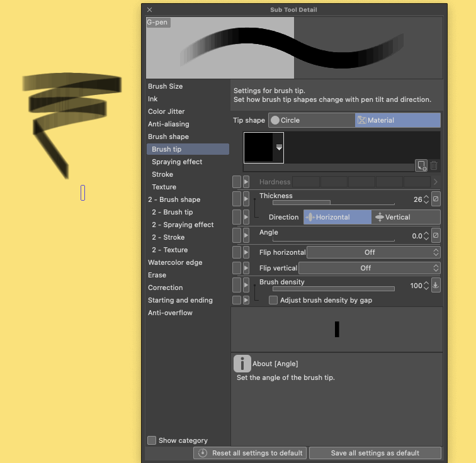
Task: Expand Direction row arrow
Action: click(x=246, y=217)
